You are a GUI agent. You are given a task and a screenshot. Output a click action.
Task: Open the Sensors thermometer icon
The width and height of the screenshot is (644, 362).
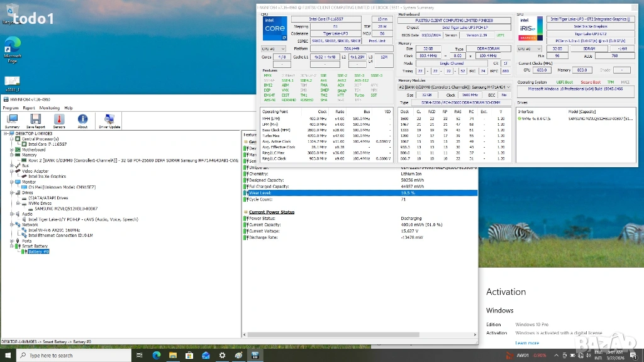pos(59,120)
